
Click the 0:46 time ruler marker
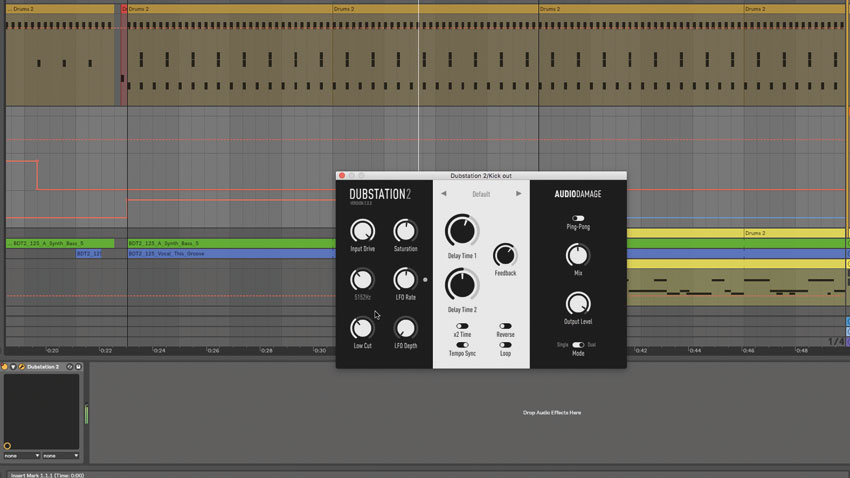click(748, 351)
